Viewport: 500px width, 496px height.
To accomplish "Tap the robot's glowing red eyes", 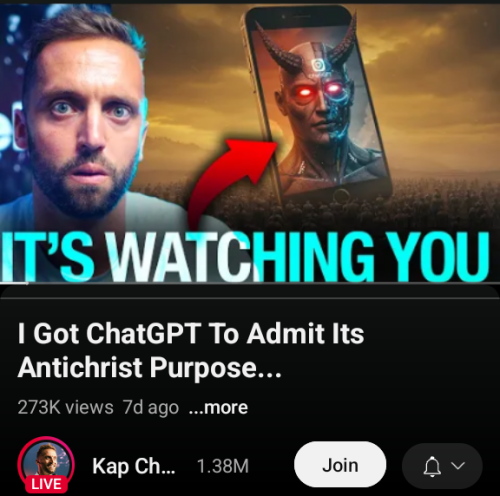I will point(319,90).
